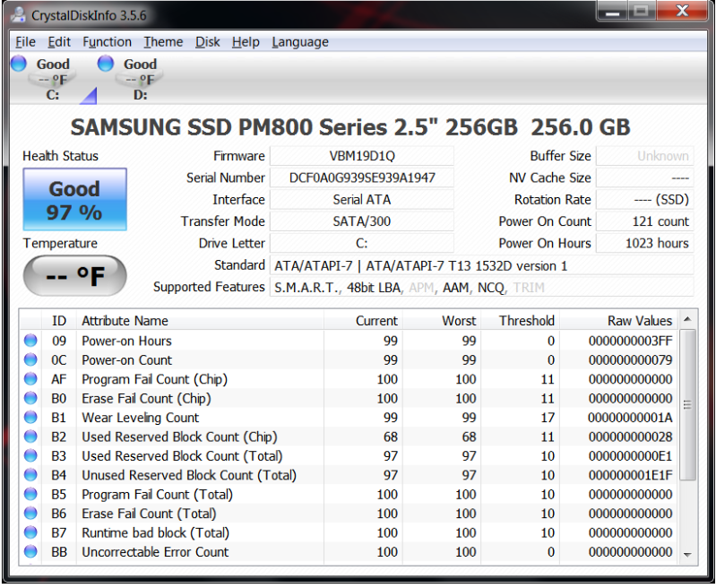Screen dimensions: 716x588
Task: Click status dot for Wear Leveling Count
Action: tap(30, 418)
